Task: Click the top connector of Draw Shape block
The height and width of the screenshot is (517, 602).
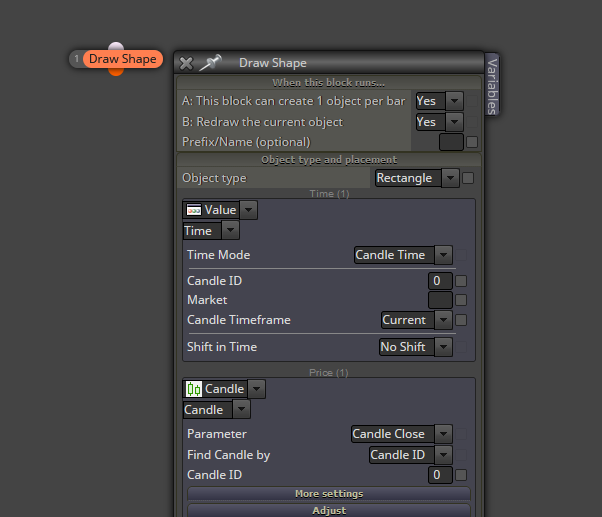Action: pos(116,46)
